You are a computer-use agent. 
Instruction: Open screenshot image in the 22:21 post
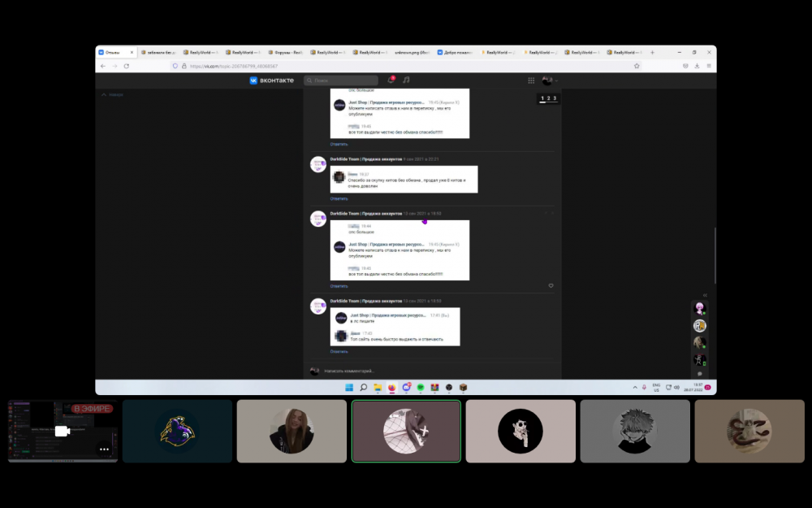404,180
